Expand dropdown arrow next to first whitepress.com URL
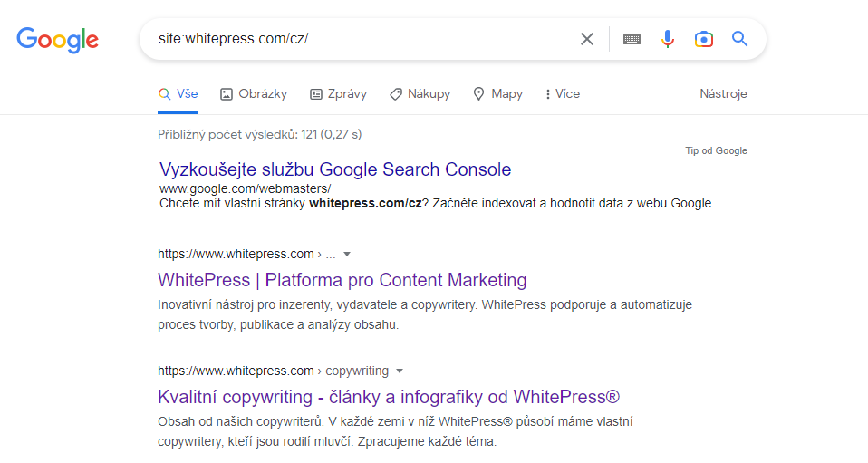Screen dimensions: 868x463 click(x=347, y=255)
